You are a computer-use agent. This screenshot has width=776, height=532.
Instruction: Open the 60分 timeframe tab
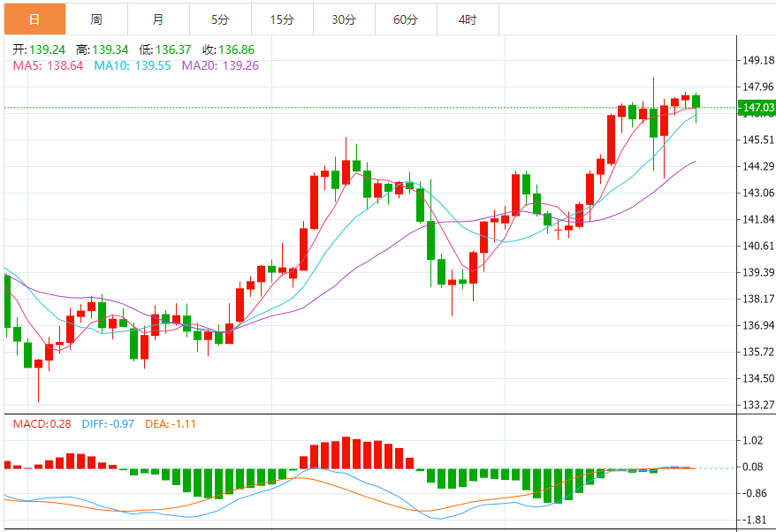[x=406, y=19]
